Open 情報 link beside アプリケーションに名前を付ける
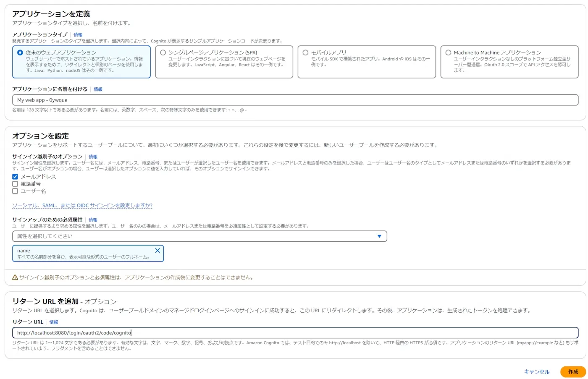588x379 pixels. 98,89
